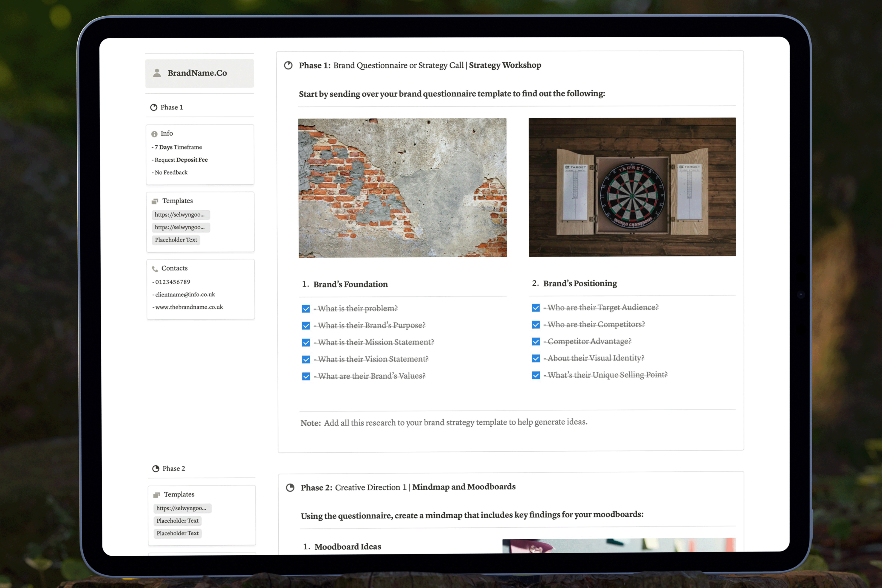Click second Placeholder Text in Phase 2 Templates
882x588 pixels.
(x=177, y=533)
